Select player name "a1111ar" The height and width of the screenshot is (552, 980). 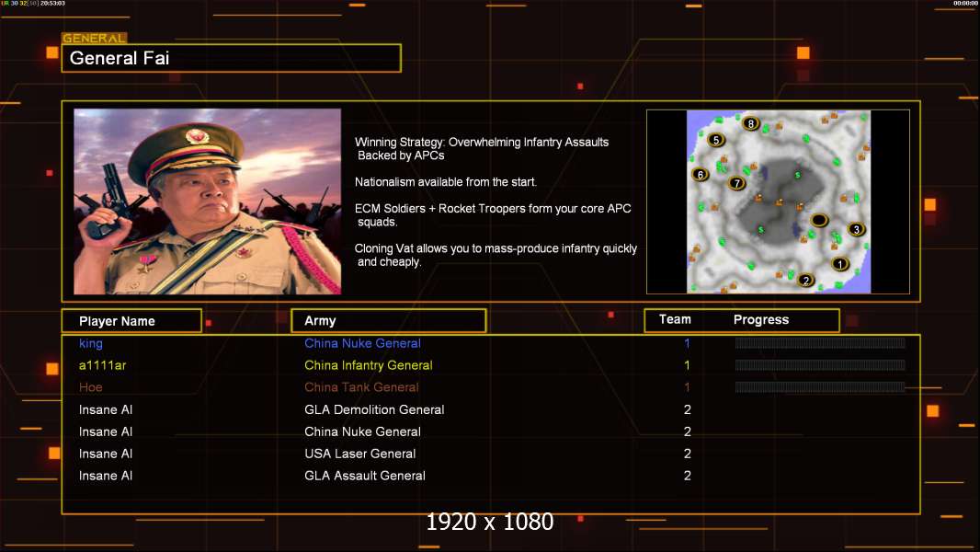[102, 365]
